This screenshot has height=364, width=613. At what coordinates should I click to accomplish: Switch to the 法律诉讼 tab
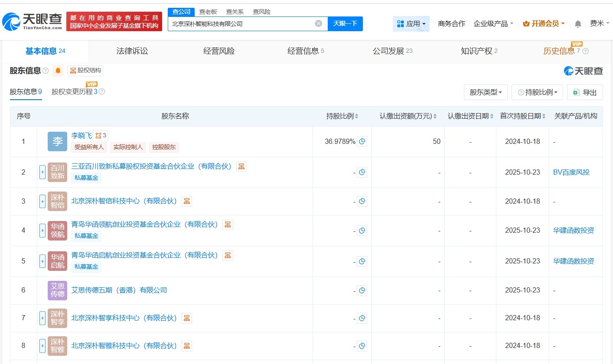[x=132, y=51]
